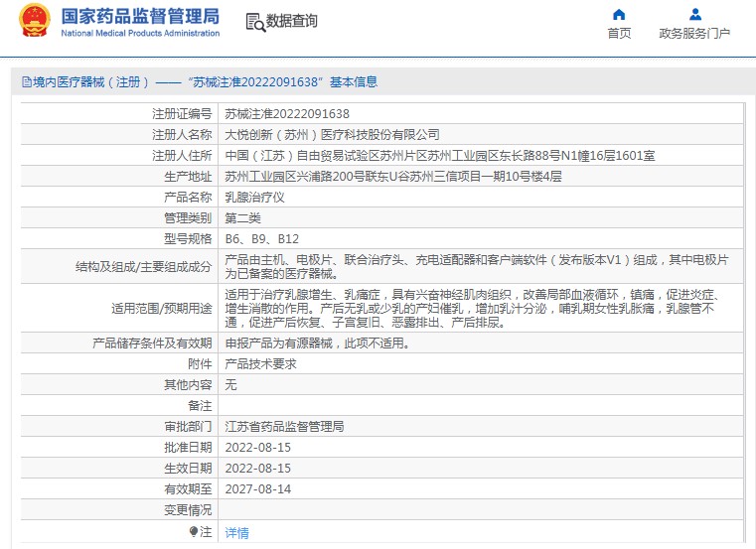
Task: Click the 产品储存条件及有效期 label
Action: (x=152, y=343)
